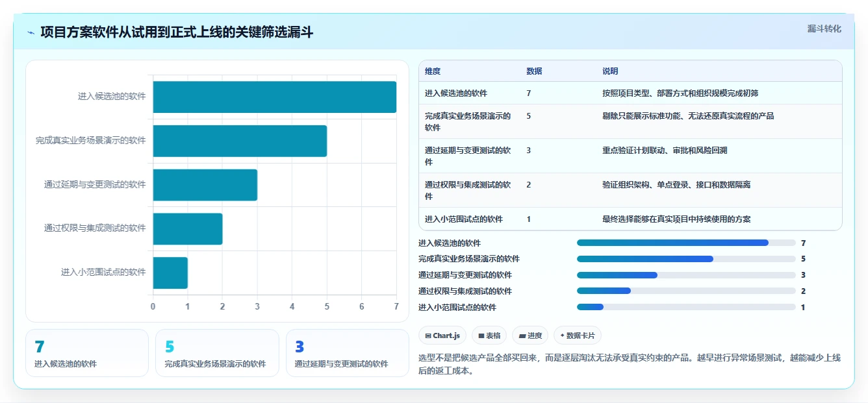Click the 漏斗转化 badge in the header

824,29
